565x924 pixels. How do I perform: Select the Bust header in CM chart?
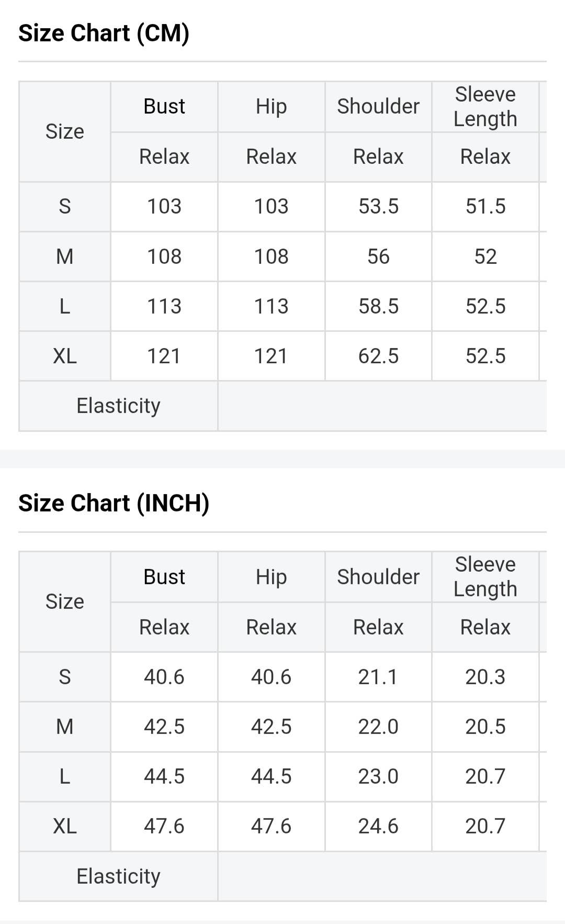coord(164,106)
